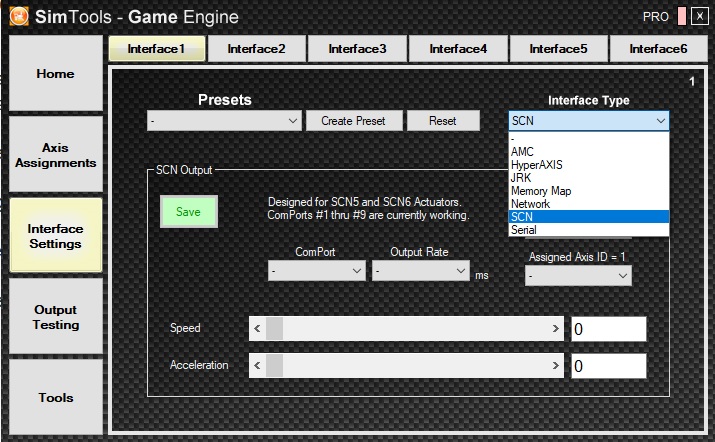Click the Acceleration value input field
This screenshot has height=442, width=715.
[608, 366]
